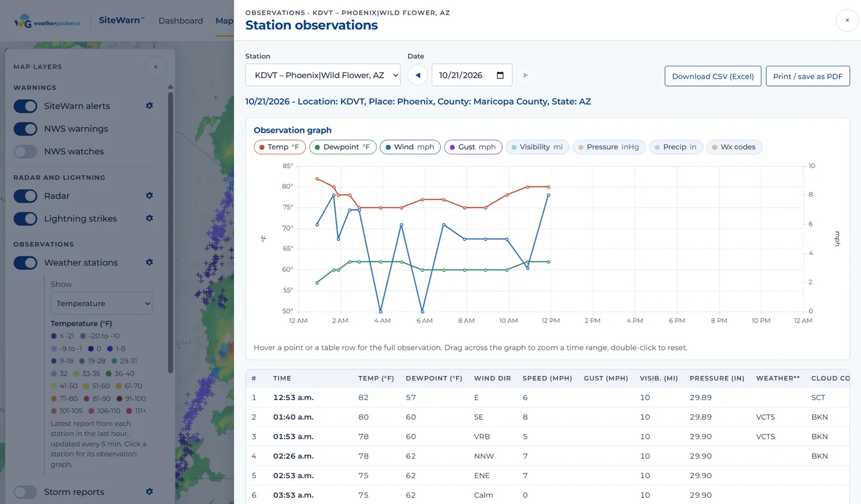Viewport: 861px width, 504px height.
Task: Toggle Gust mph graph series
Action: 474,147
